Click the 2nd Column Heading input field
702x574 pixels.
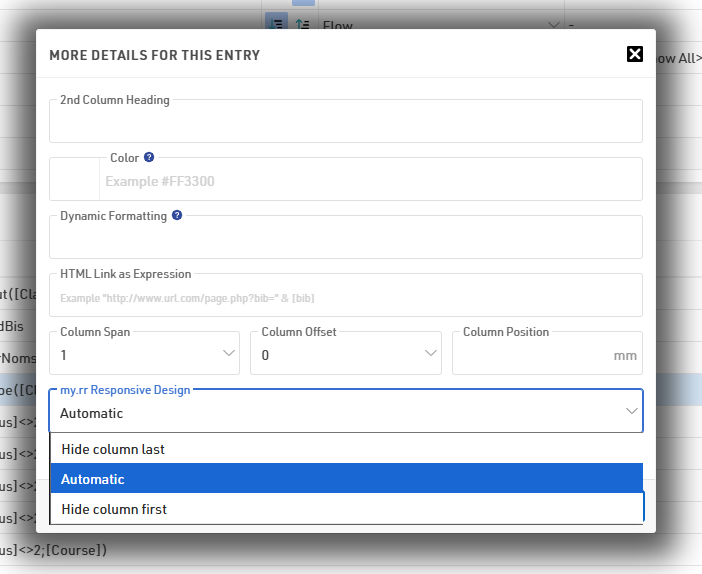tap(346, 126)
